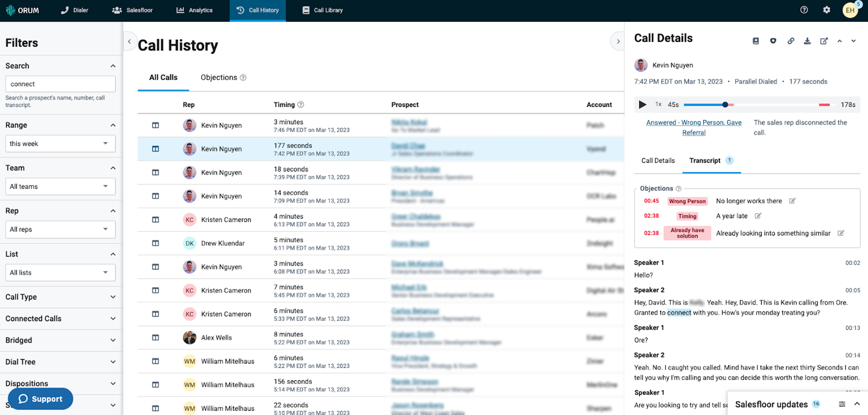The height and width of the screenshot is (415, 868).
Task: Expand the Connected Calls filter
Action: tap(113, 319)
